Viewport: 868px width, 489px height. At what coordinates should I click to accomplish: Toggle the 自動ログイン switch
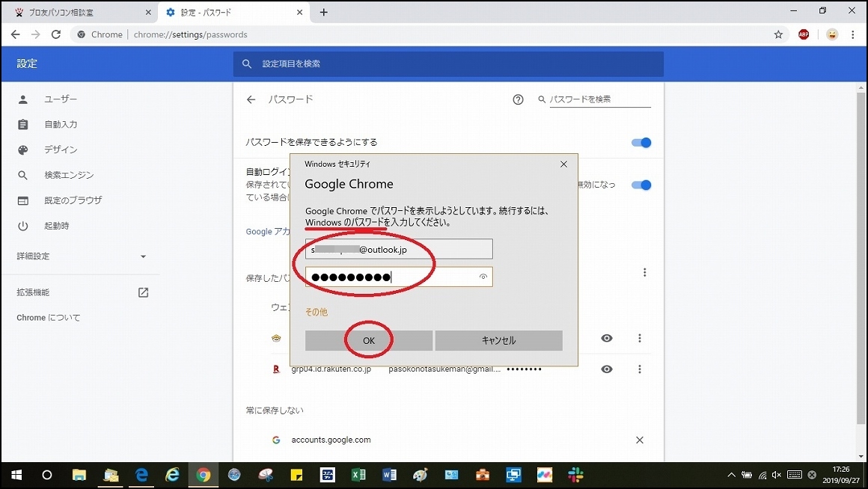pos(641,185)
